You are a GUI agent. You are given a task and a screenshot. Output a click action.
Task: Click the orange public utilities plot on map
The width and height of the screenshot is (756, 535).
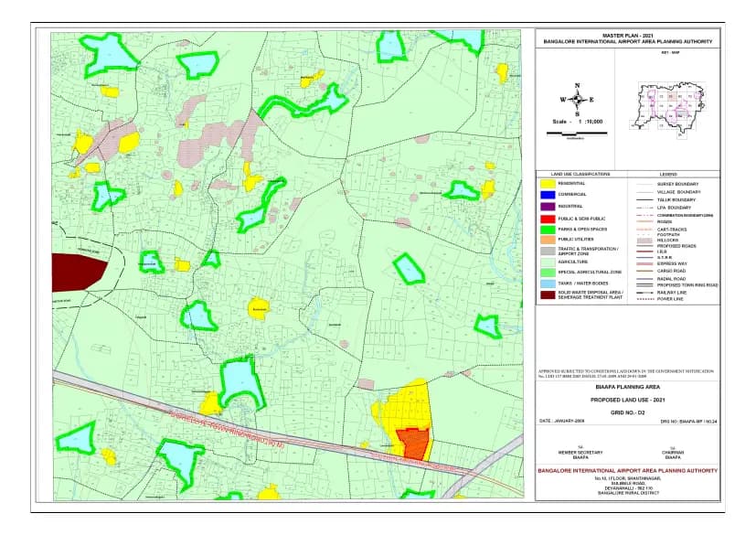(x=414, y=444)
